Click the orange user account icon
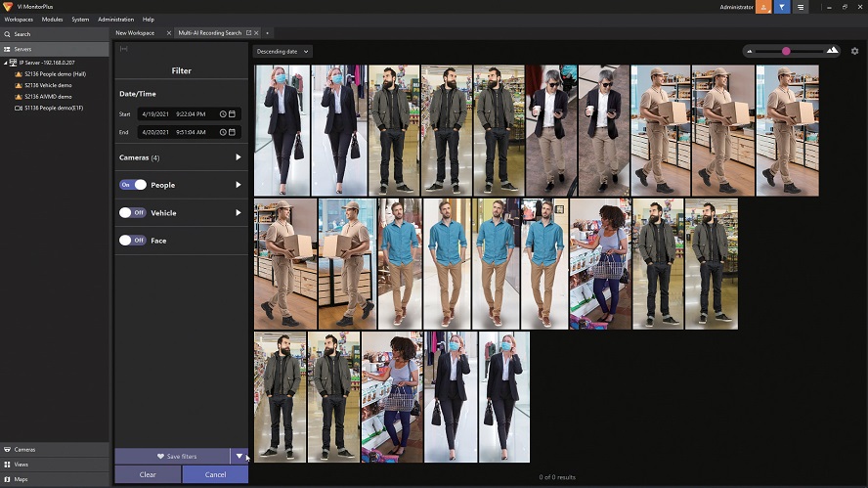Screen dimensions: 868x488 tap(763, 7)
